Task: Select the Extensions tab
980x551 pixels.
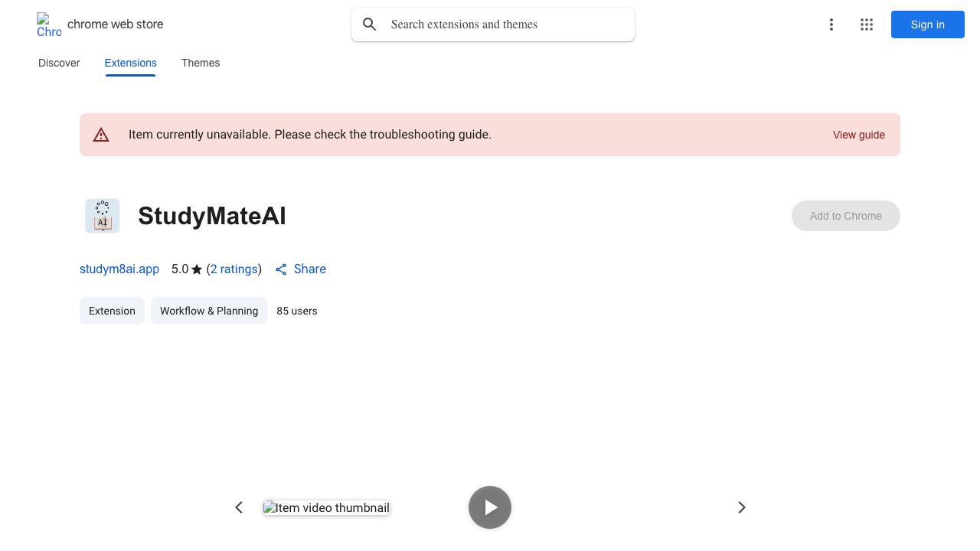Action: (x=130, y=63)
